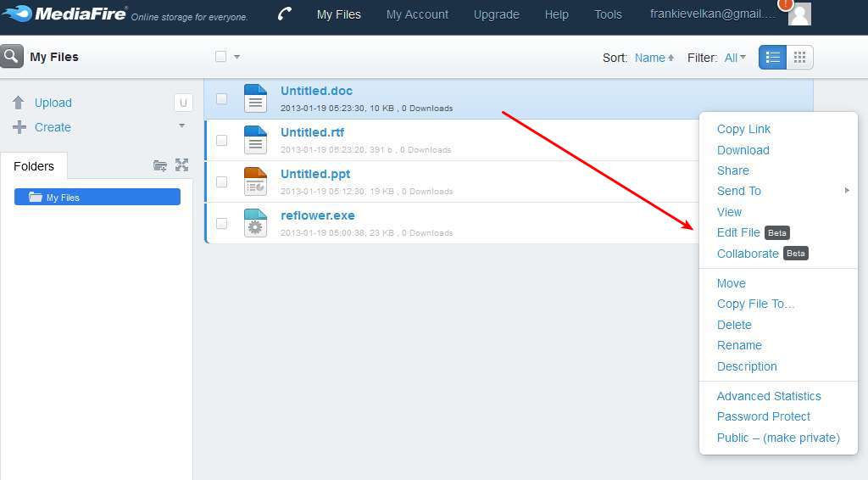Viewport: 868px width, 480px height.
Task: Open the user avatar profile picture
Action: [x=799, y=14]
